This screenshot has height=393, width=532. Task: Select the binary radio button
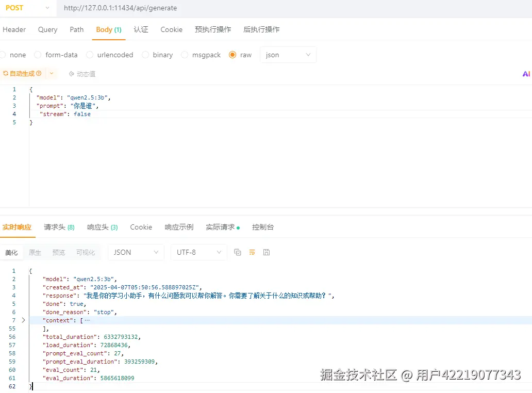[145, 55]
